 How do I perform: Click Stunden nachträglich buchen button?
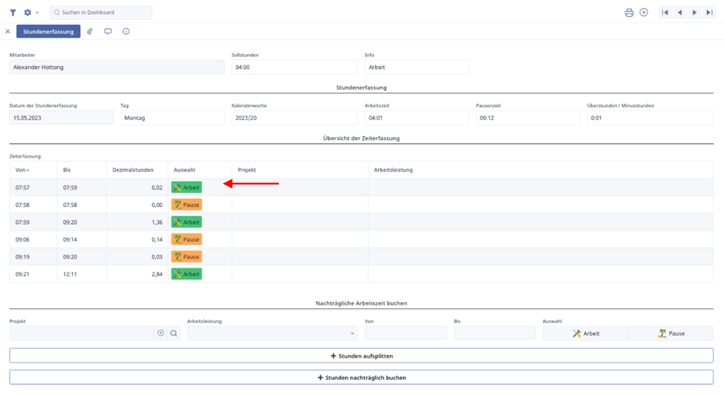tap(362, 377)
